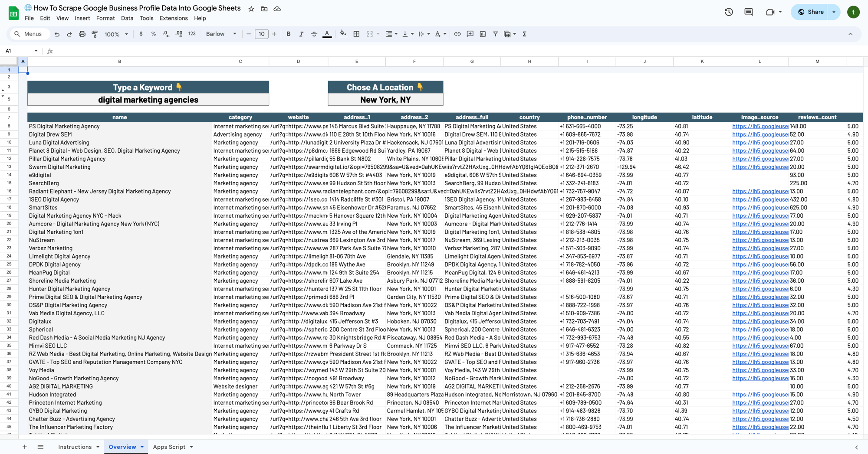868x454 pixels.
Task: Click the font size field
Action: tap(262, 34)
